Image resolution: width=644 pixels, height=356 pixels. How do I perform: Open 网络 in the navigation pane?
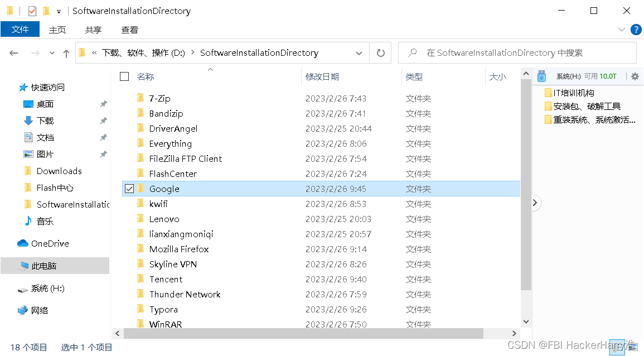[33, 310]
